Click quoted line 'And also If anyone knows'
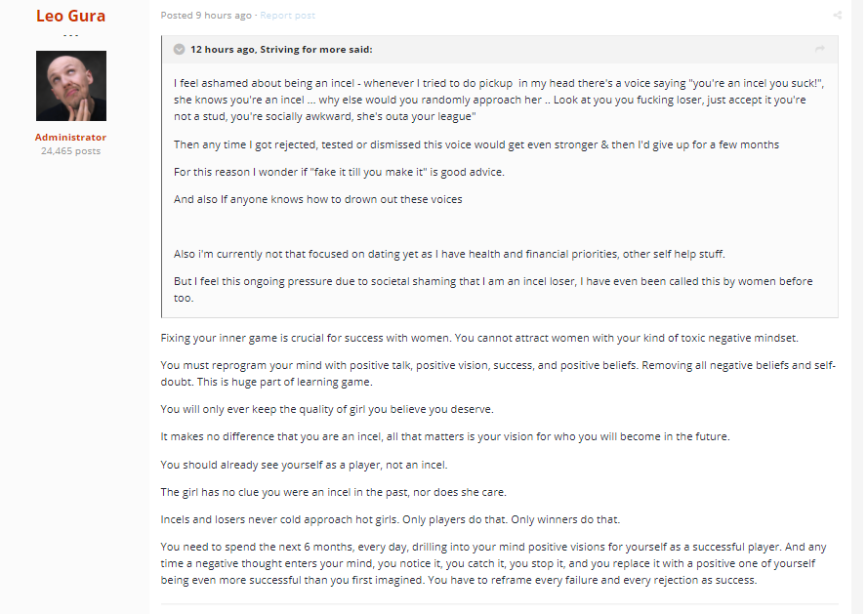Viewport: 868px width, 614px height. tap(317, 199)
